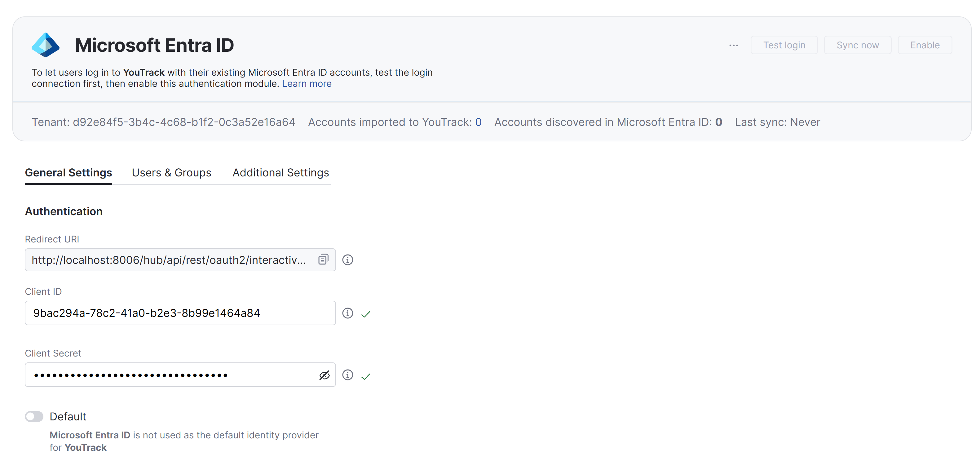Click the info icon beside Client Secret
The height and width of the screenshot is (470, 980).
point(347,375)
